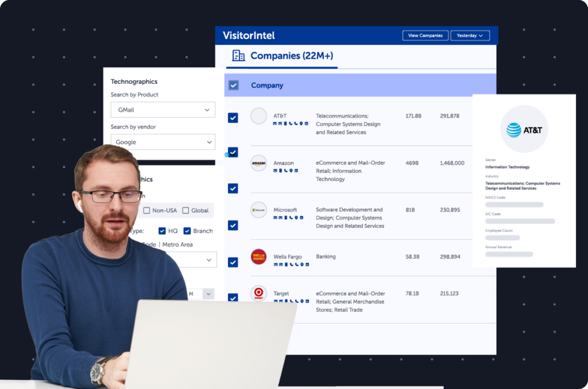This screenshot has width=588, height=389.
Task: Uncheck the checkbox beside the AT&T row
Action: pos(233,118)
